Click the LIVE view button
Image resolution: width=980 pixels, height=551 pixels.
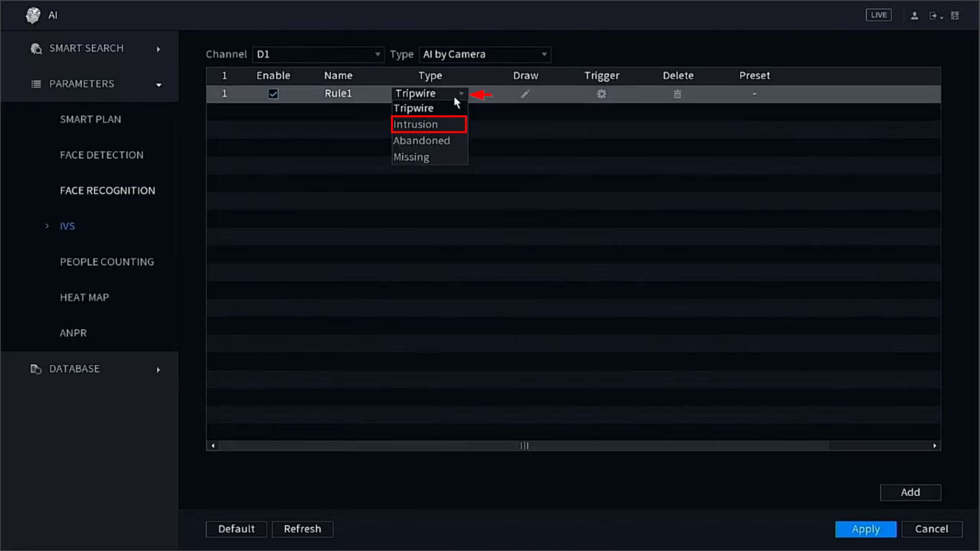coord(878,15)
